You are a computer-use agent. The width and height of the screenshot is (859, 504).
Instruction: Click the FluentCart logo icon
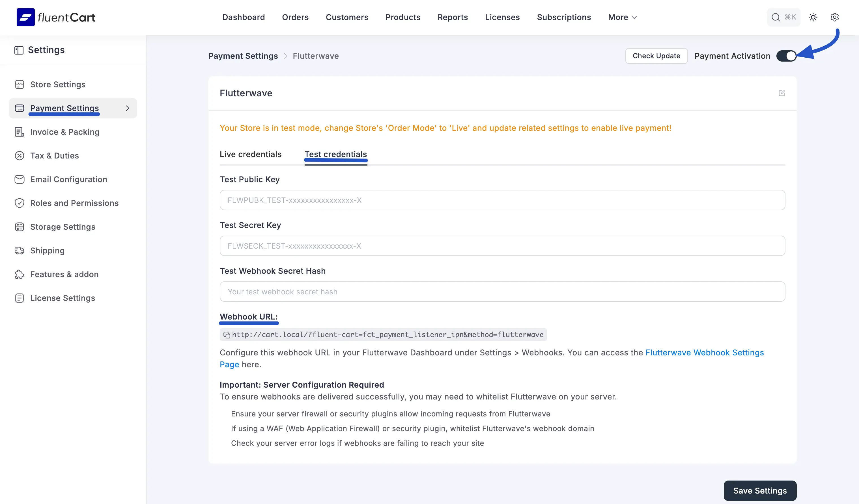[x=25, y=17]
